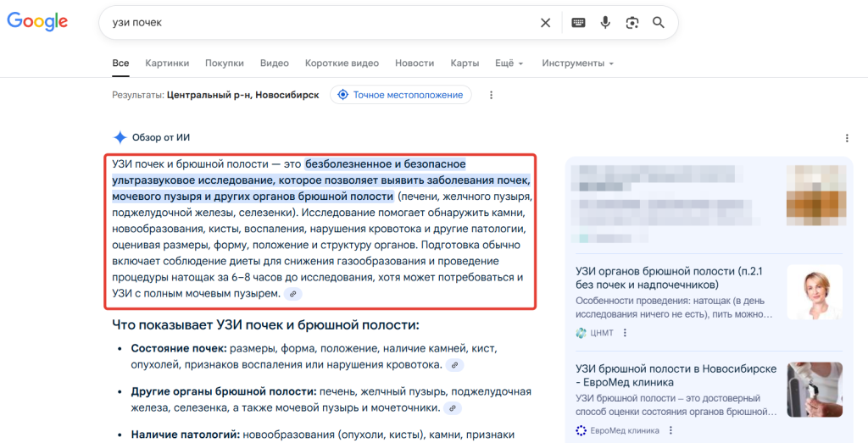Search by image using the camera lens icon
This screenshot has width=868, height=443.
[632, 23]
